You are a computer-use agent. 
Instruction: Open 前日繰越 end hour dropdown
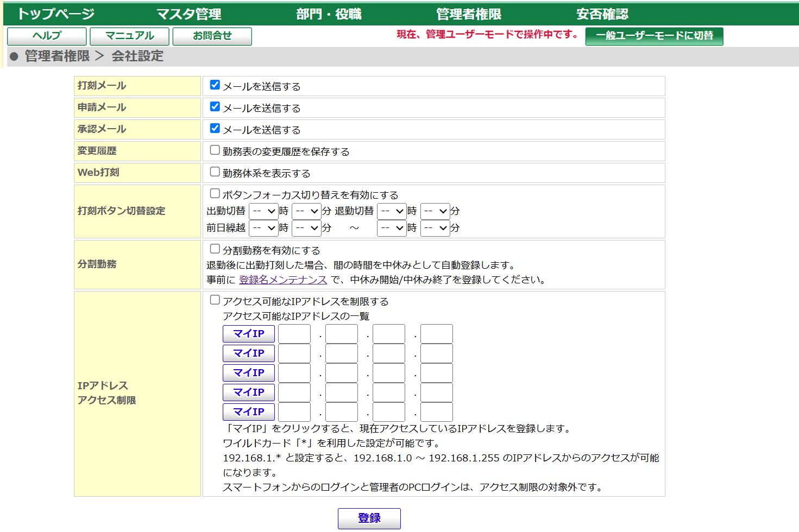tap(392, 228)
